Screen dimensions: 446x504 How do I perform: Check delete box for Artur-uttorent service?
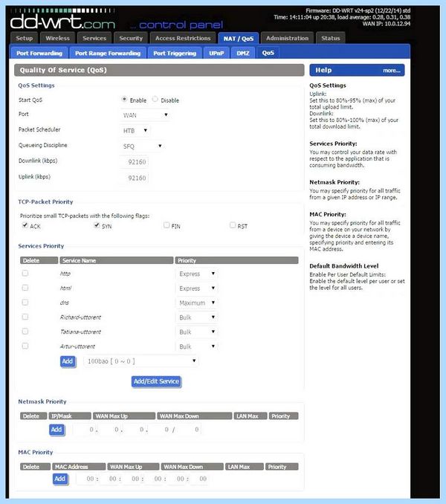[25, 346]
